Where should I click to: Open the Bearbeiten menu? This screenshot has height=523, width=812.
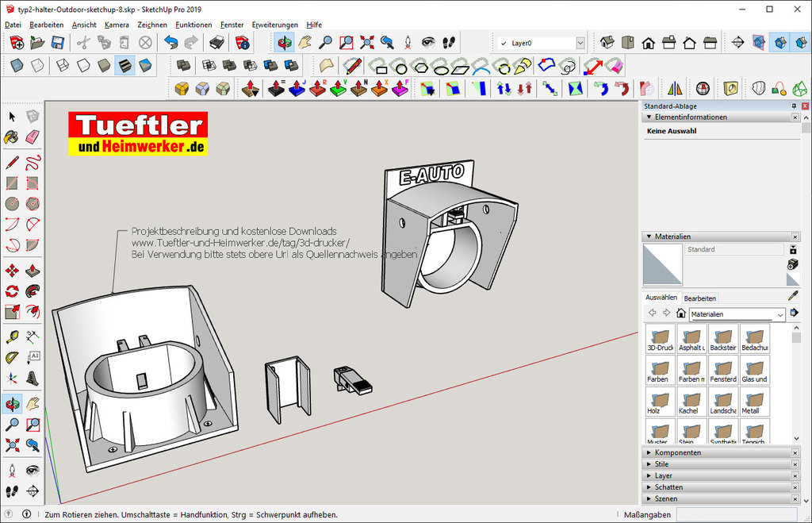point(47,25)
